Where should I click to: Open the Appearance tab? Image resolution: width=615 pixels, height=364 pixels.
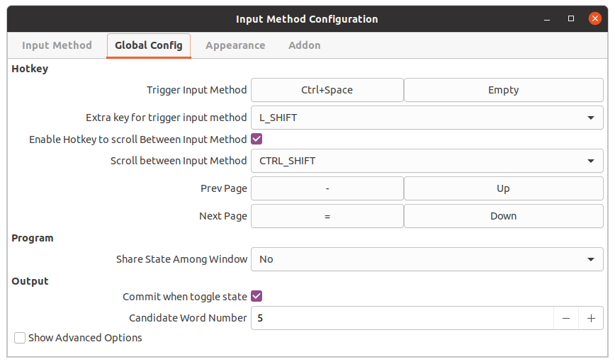click(x=235, y=45)
